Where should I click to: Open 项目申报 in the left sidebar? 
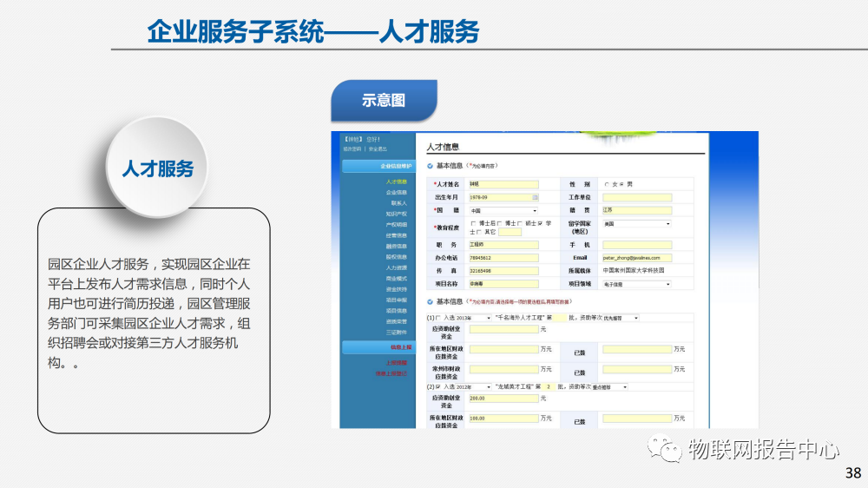click(397, 300)
